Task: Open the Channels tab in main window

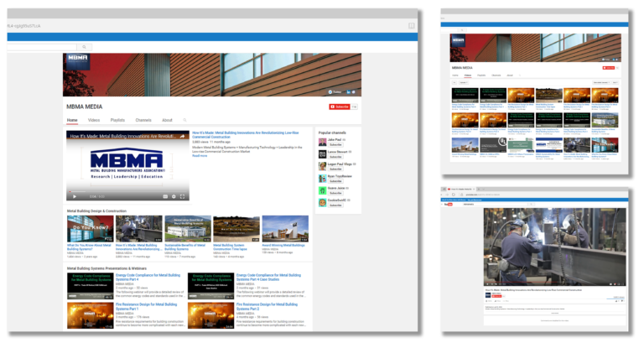Action: (x=143, y=120)
